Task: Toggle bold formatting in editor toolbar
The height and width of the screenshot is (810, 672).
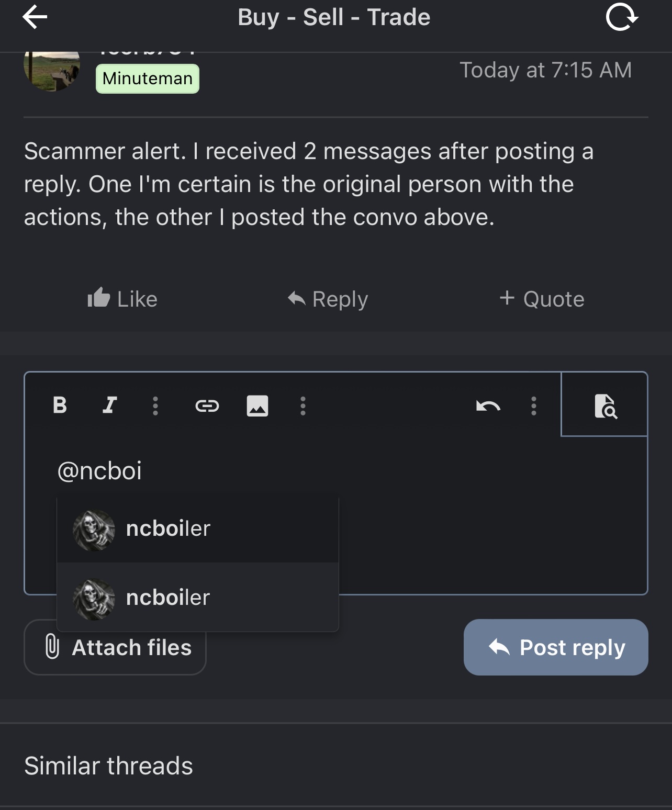Action: click(60, 405)
